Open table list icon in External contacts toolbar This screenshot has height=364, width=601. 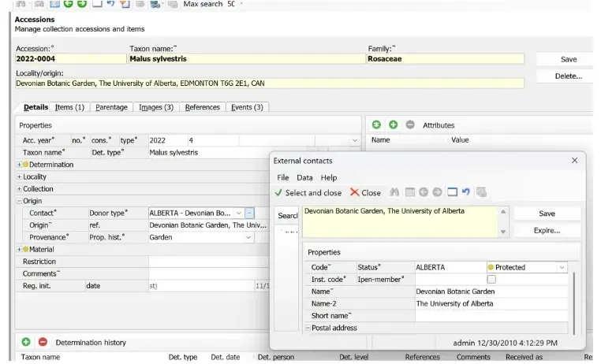point(410,192)
